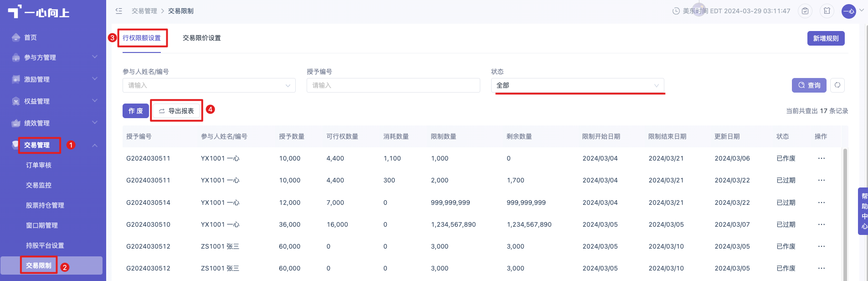Click the 1,234,567,890 limit quantity cell
Screen dimensions: 868x281
453,224
